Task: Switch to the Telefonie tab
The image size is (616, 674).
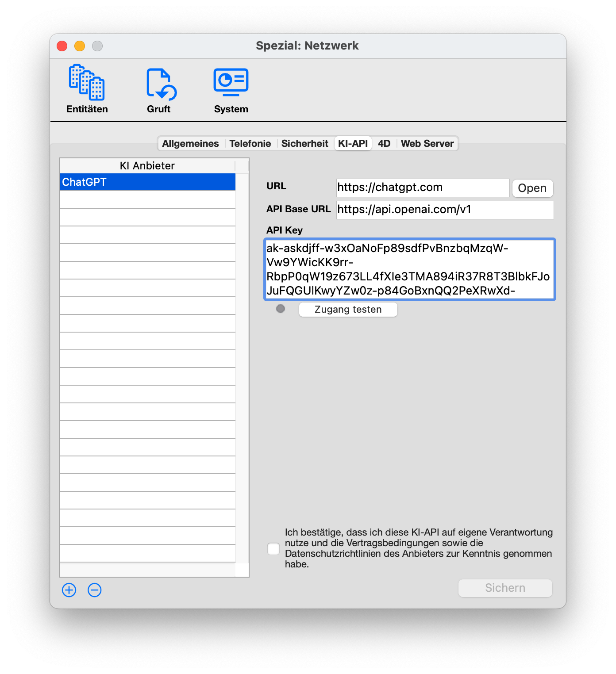Action: click(250, 143)
